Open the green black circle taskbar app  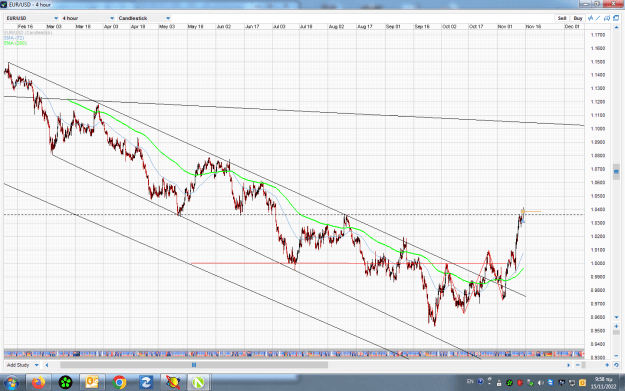[65, 383]
